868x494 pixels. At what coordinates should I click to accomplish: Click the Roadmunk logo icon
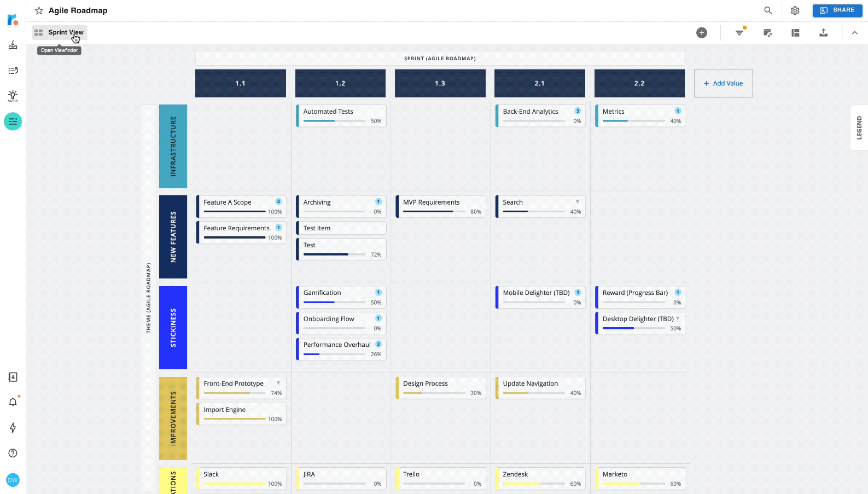coord(13,20)
